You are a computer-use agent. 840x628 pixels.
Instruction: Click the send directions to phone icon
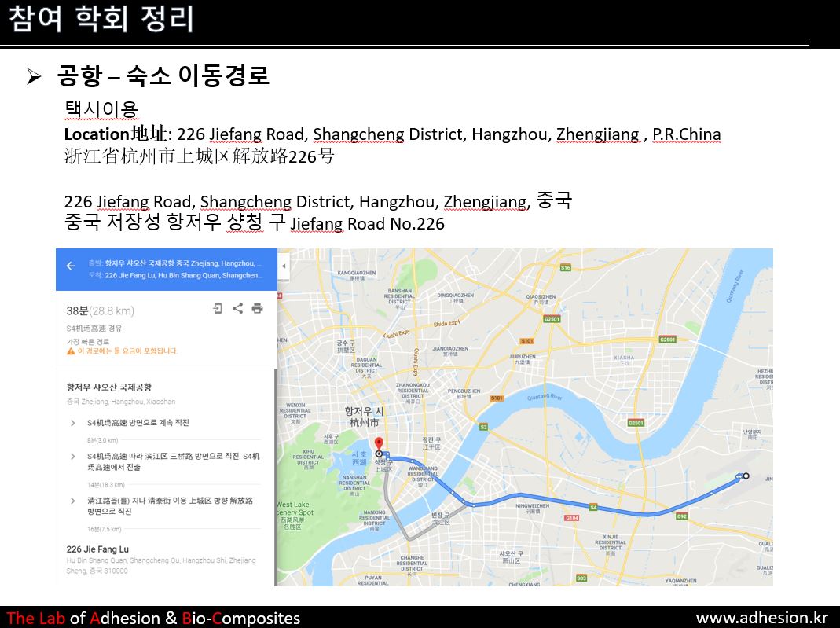[218, 308]
